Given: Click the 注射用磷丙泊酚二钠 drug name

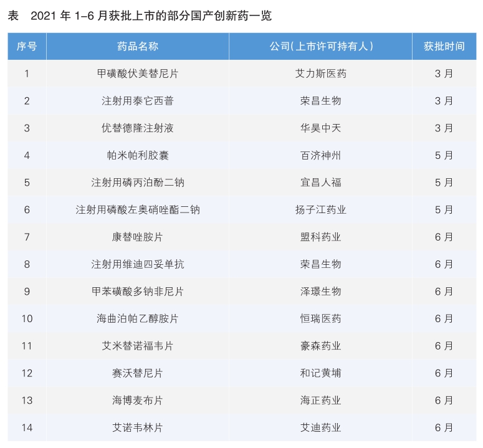Looking at the screenshot, I should [138, 183].
